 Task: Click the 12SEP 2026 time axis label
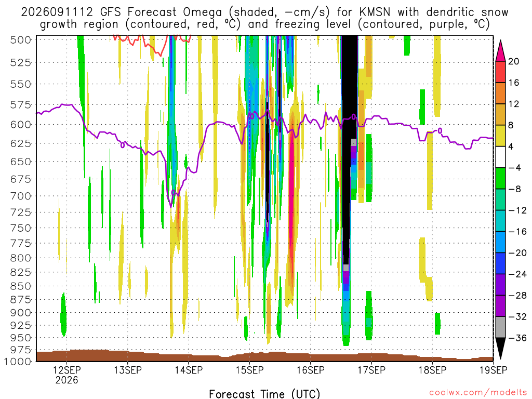point(66,375)
